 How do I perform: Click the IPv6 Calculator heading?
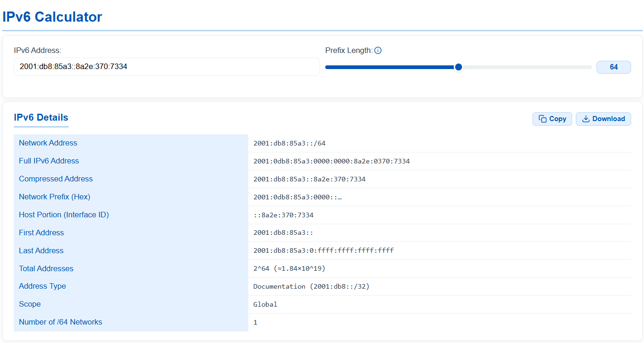52,17
